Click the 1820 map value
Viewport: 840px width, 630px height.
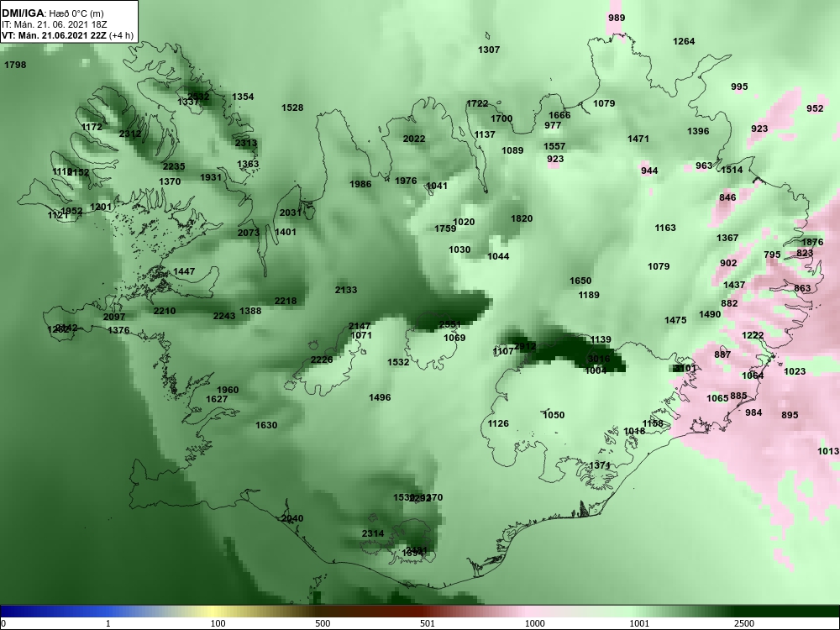522,218
